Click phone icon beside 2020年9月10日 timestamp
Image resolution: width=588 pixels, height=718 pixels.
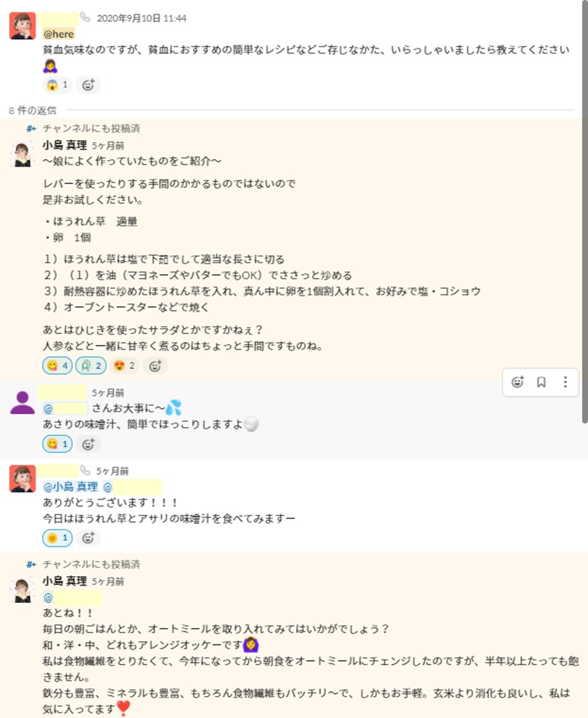[85, 17]
